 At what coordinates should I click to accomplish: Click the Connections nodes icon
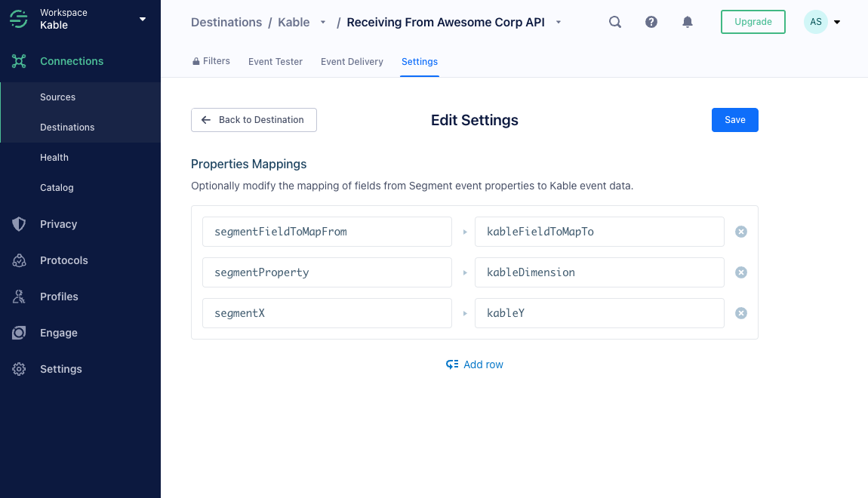[x=19, y=61]
